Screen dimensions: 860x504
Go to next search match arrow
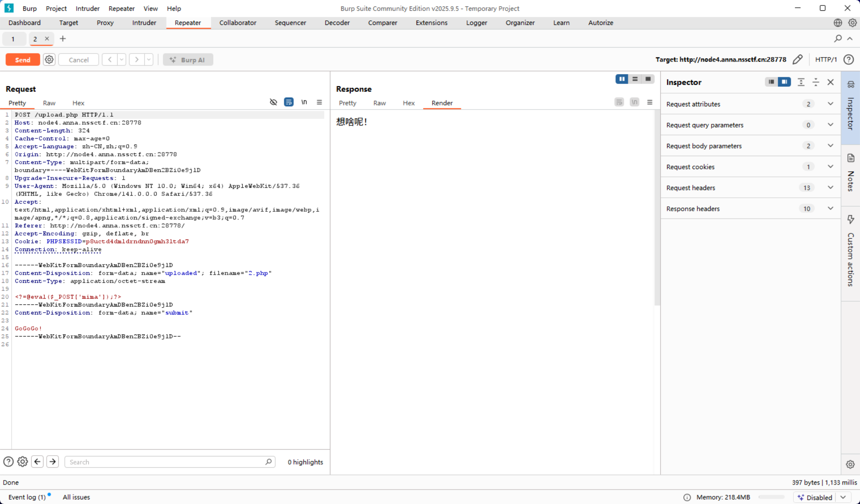pyautogui.click(x=53, y=461)
